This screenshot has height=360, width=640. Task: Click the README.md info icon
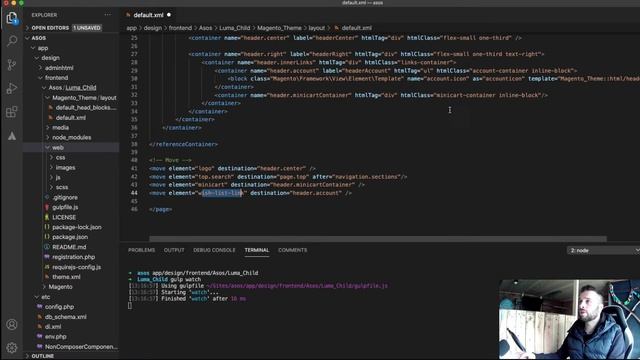[x=47, y=247]
